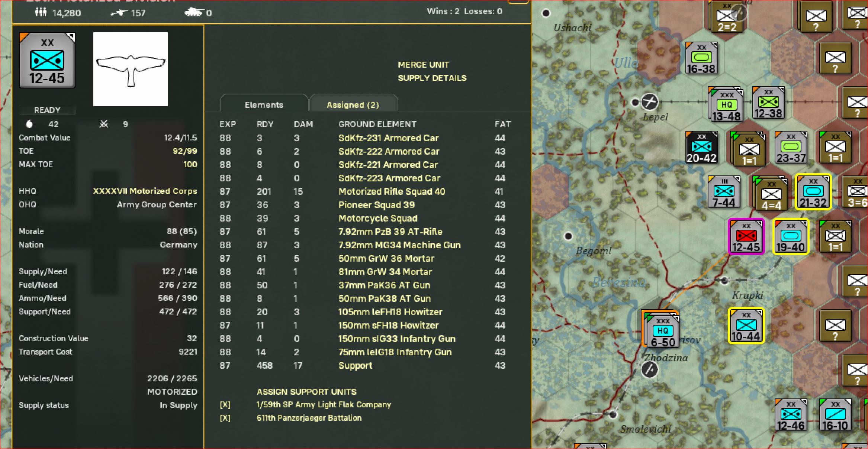Click the fuel drop icon beside 42

[30, 124]
